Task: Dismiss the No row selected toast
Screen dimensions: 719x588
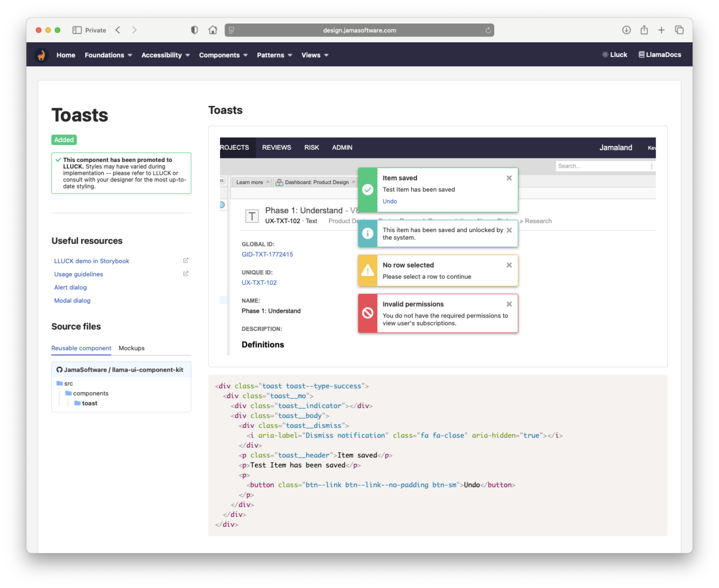Action: pos(509,265)
